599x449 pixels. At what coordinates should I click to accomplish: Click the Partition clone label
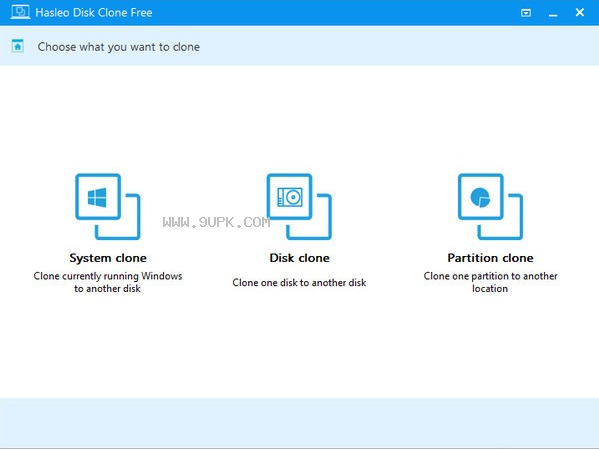[490, 258]
